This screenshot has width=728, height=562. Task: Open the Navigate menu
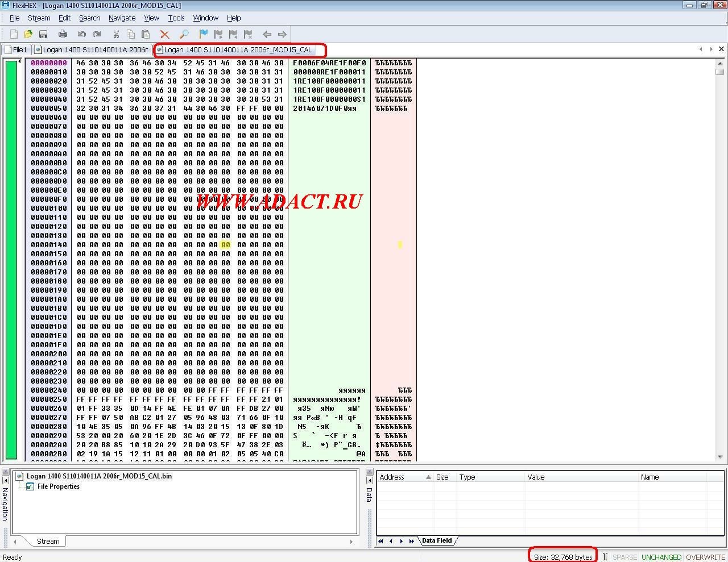122,18
